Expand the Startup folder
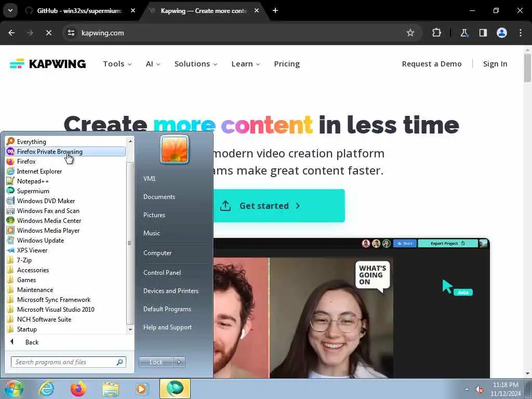 27,329
